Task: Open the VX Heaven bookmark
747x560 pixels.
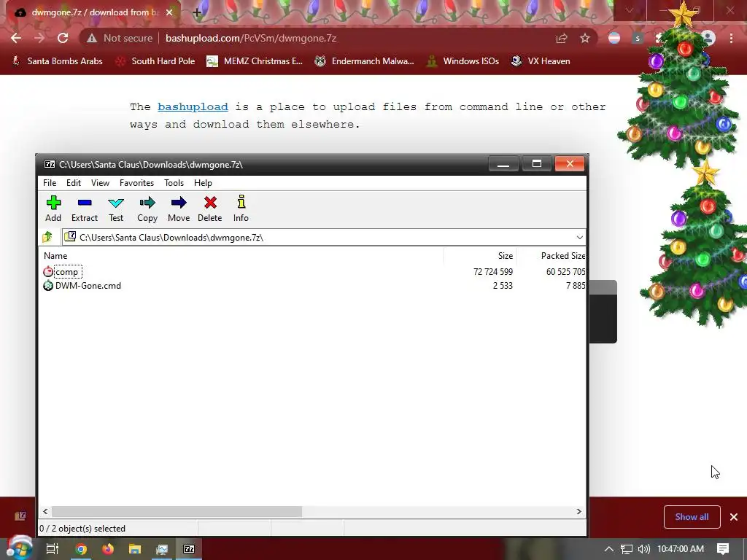Action: [x=541, y=61]
